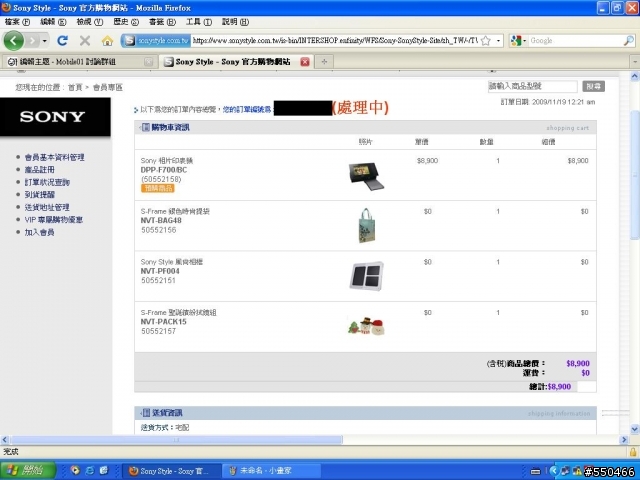Open the 檔案 (File) menu
The image size is (640, 480).
[x=18, y=22]
